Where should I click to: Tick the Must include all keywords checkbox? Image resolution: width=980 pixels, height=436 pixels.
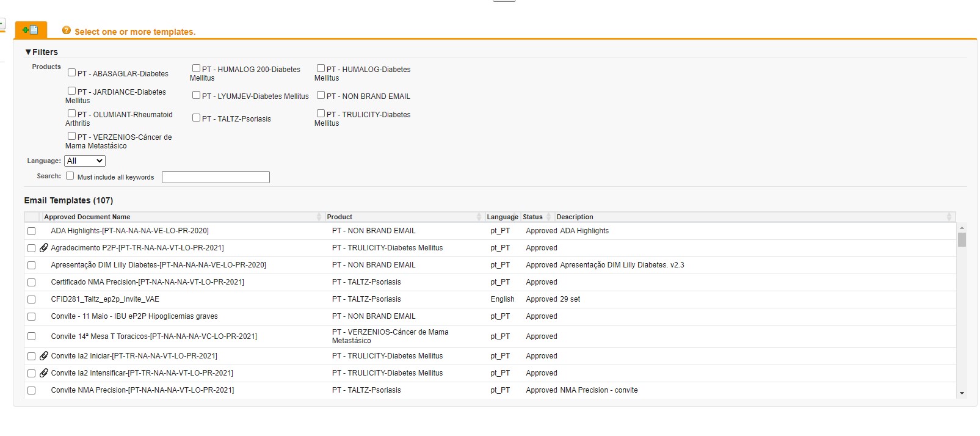point(70,176)
